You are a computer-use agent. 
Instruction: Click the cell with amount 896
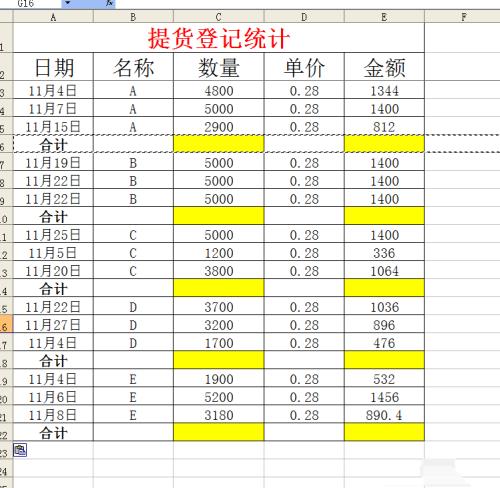384,324
